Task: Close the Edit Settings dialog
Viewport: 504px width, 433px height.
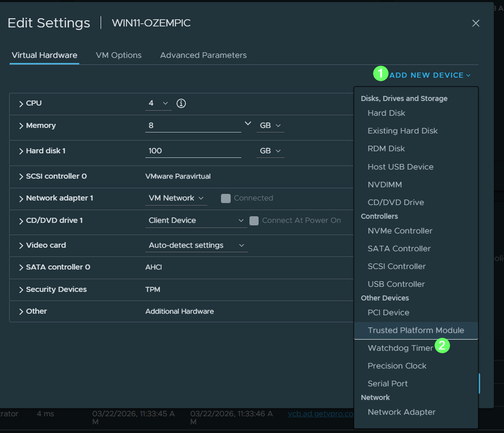Action: point(476,23)
